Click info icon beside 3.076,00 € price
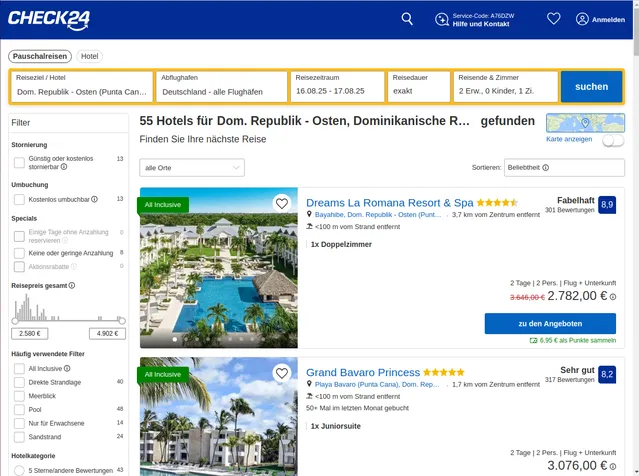The height and width of the screenshot is (476, 639). pyautogui.click(x=613, y=466)
